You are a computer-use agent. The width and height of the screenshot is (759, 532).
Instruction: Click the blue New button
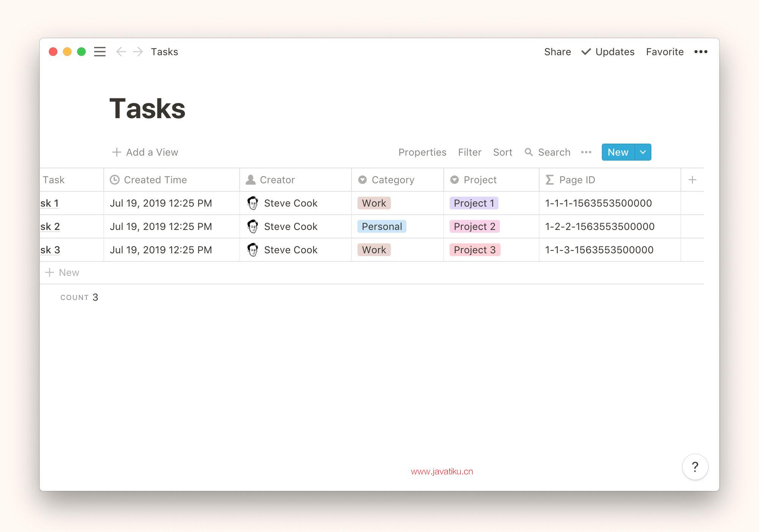point(618,152)
